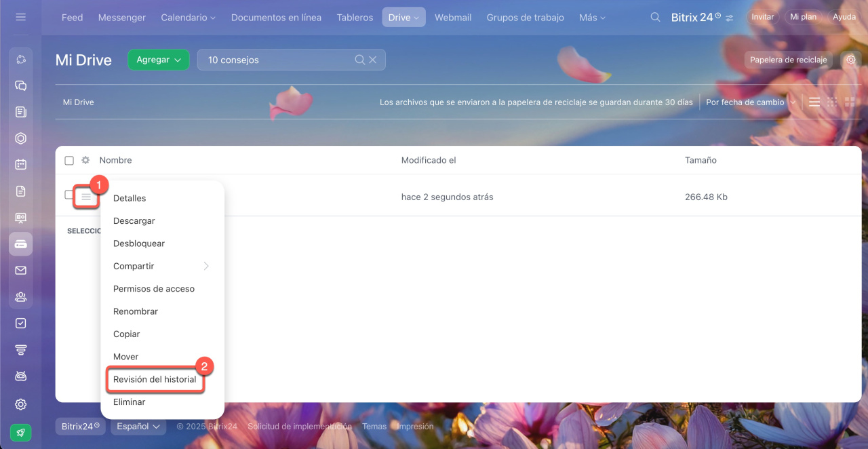
Task: Open column settings gear beside Nombre
Action: (x=85, y=161)
